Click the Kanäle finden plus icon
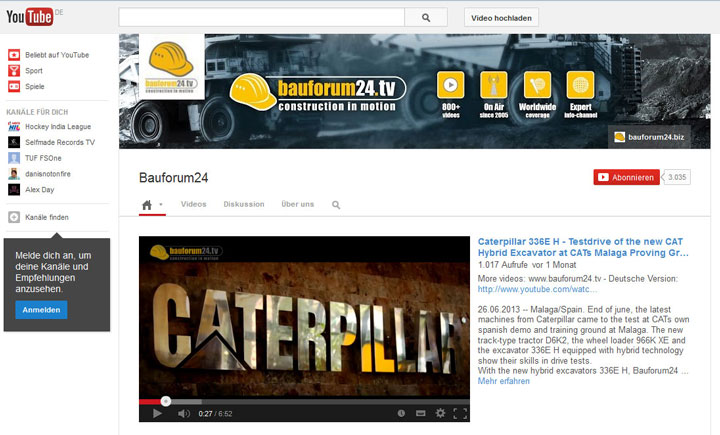This screenshot has height=435, width=720. point(14,217)
